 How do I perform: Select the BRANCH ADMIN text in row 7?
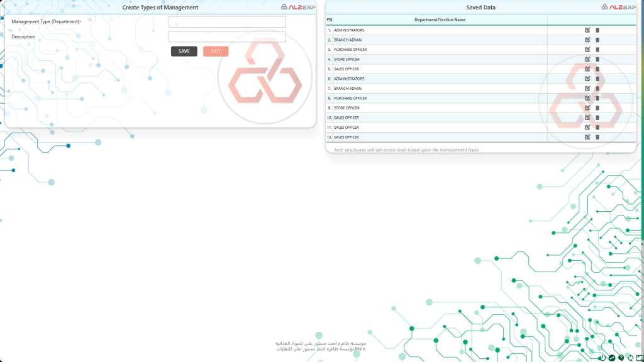click(347, 88)
